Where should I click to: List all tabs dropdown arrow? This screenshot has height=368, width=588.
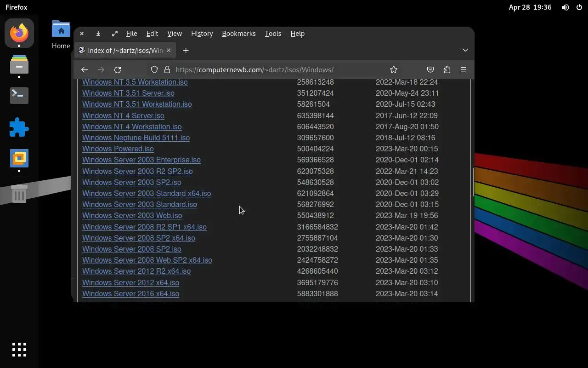tap(465, 50)
